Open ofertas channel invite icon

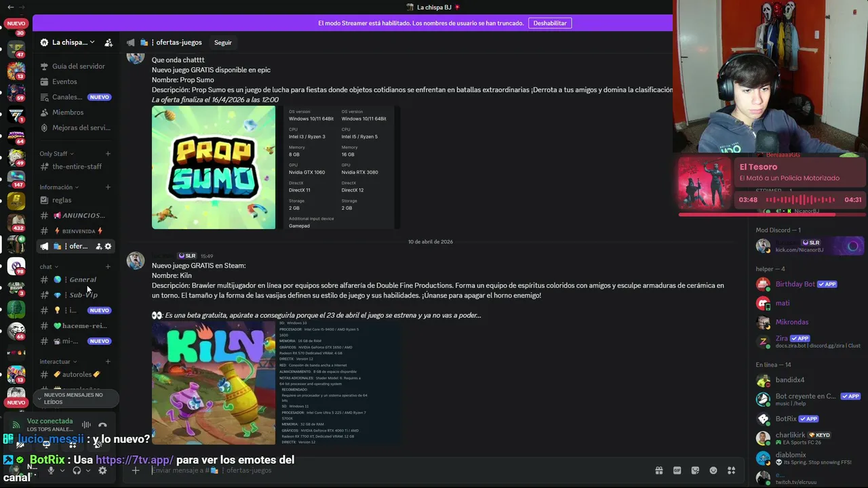click(x=98, y=247)
